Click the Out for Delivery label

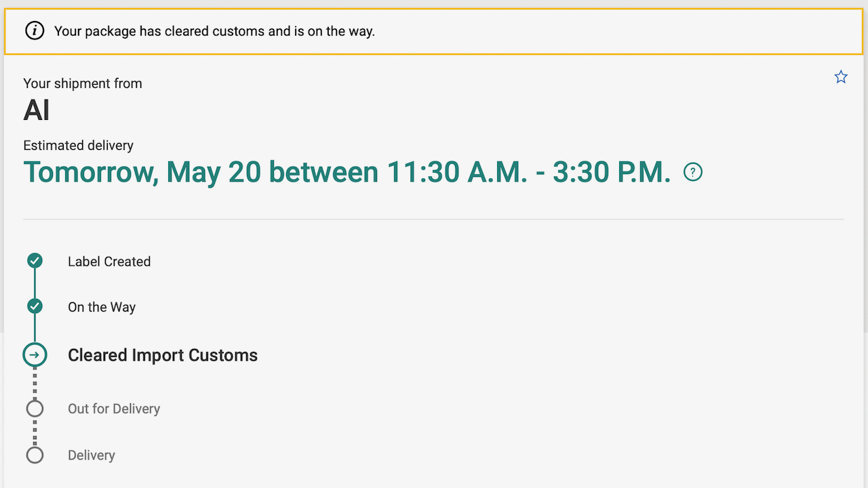click(114, 409)
